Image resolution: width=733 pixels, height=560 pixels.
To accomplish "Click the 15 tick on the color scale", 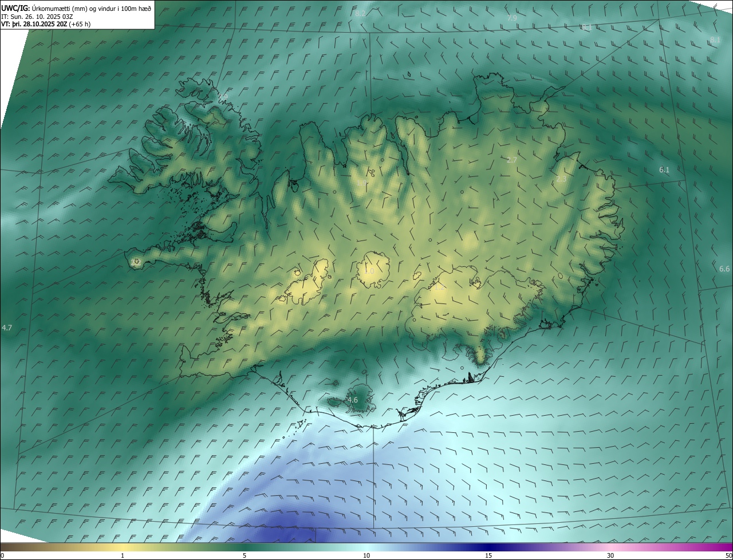I will click(488, 555).
